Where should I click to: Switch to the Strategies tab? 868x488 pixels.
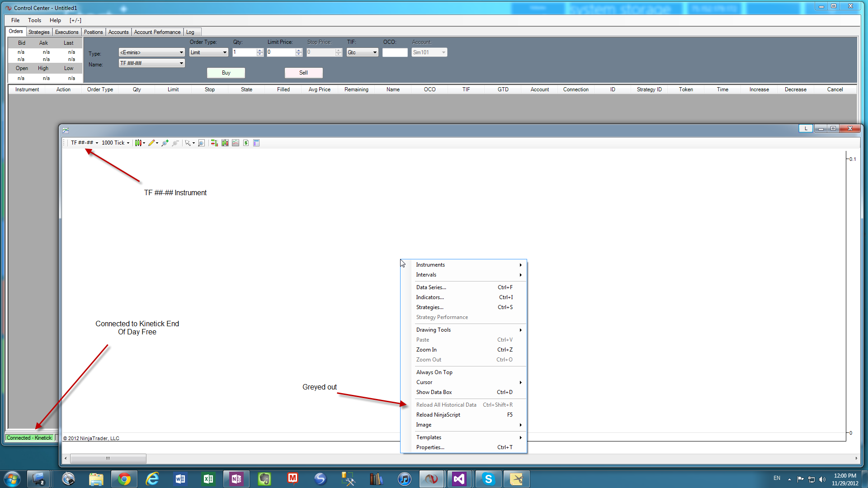(x=39, y=32)
